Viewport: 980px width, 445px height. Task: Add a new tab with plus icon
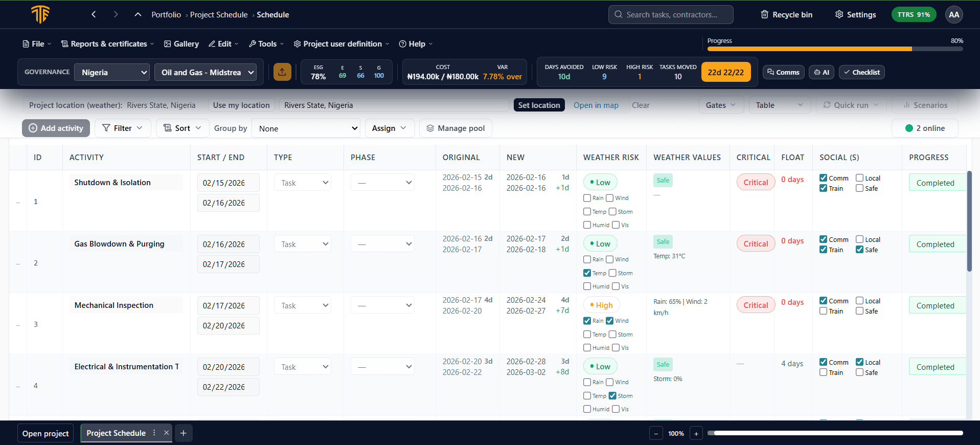click(x=184, y=433)
